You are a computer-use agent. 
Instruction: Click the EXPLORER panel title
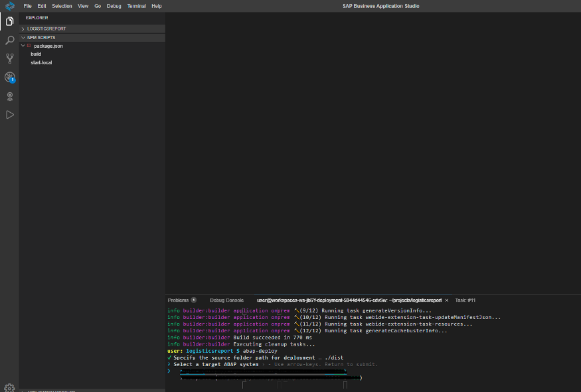[x=37, y=18]
